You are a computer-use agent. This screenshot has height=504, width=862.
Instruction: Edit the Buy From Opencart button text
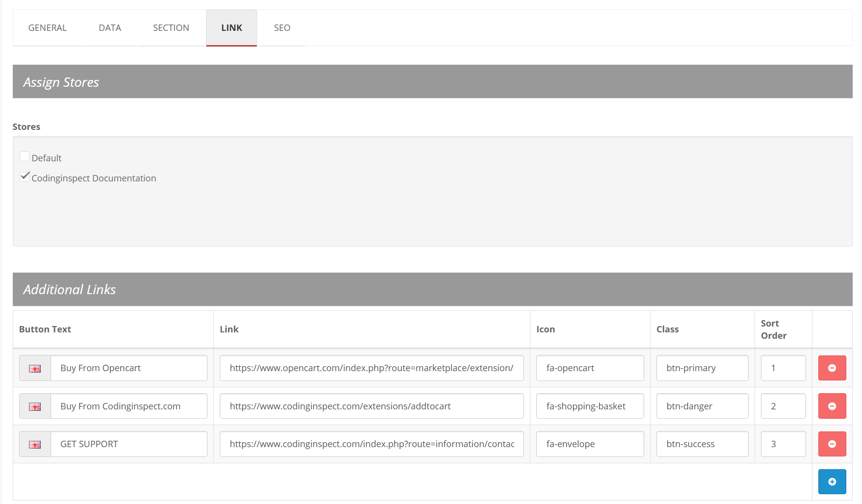(129, 368)
